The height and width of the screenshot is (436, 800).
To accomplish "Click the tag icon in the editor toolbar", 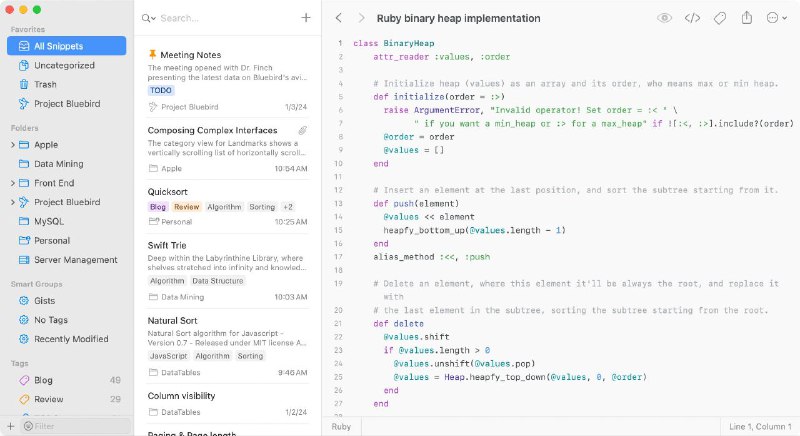I will [719, 18].
